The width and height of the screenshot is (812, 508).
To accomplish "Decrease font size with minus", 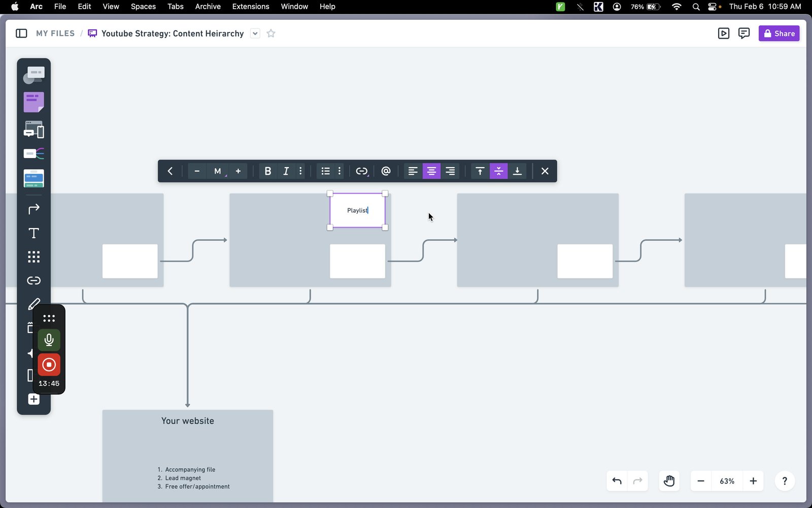I will coord(197,171).
